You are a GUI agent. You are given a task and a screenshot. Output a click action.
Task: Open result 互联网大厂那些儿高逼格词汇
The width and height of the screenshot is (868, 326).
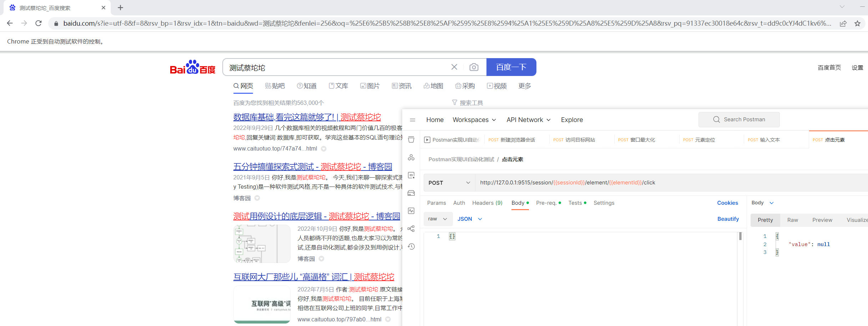[314, 277]
